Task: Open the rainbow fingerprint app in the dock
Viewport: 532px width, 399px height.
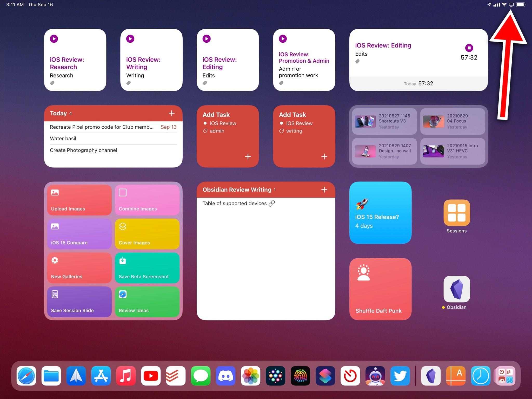Action: (x=301, y=376)
